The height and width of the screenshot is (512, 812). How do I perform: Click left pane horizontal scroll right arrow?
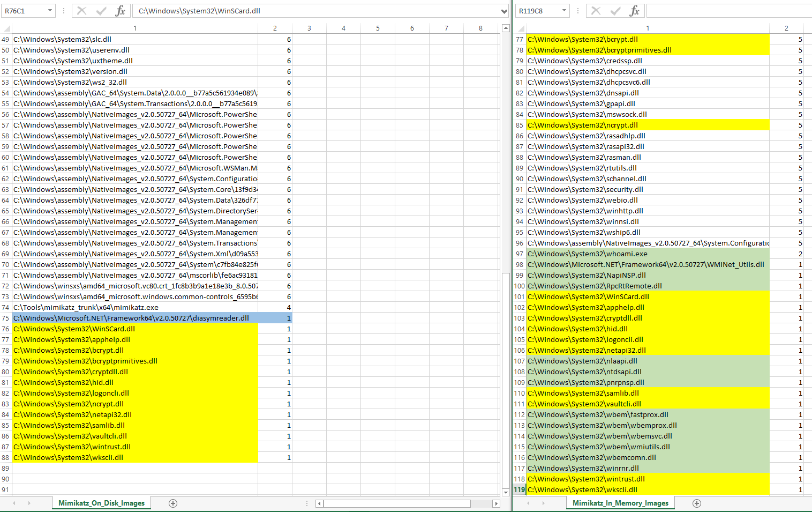click(496, 503)
